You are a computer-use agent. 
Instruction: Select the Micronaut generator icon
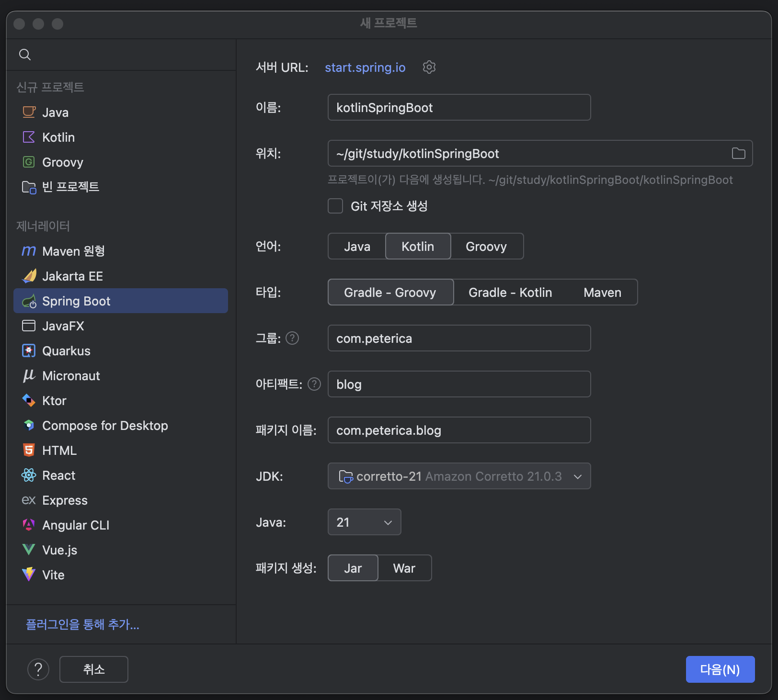[x=29, y=375]
